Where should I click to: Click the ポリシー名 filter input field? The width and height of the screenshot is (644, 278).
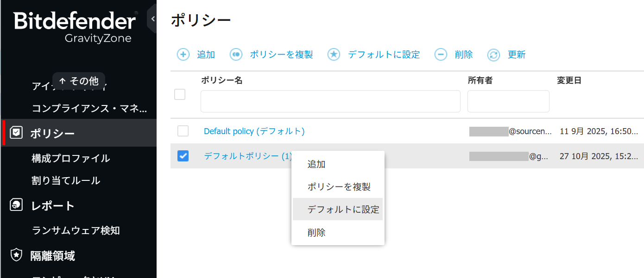tap(330, 101)
